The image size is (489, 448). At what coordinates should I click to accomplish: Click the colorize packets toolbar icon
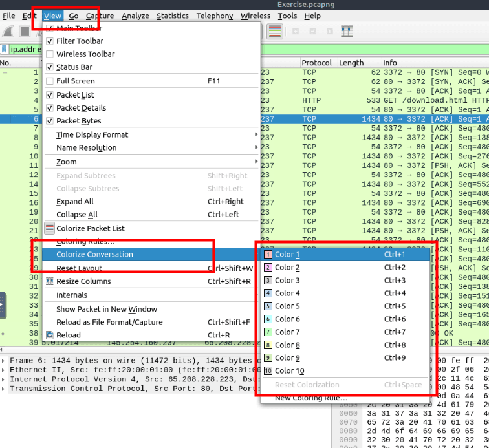pyautogui.click(x=274, y=31)
